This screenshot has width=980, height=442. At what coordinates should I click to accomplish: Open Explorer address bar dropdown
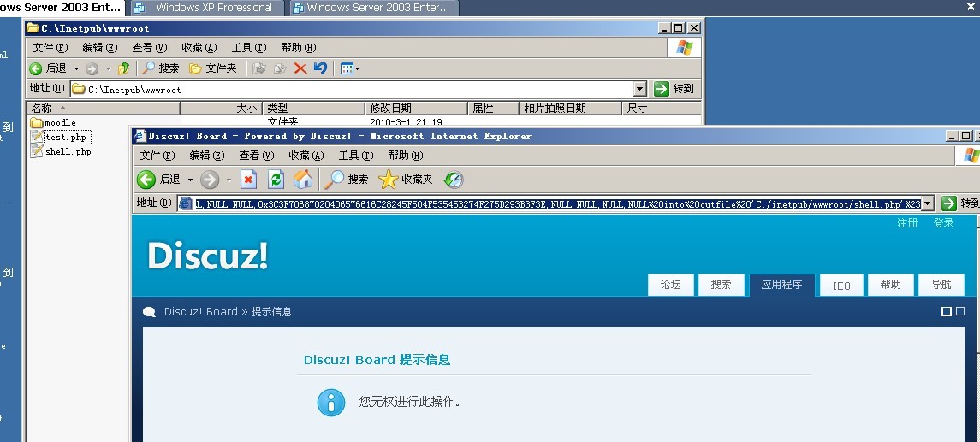click(x=640, y=89)
